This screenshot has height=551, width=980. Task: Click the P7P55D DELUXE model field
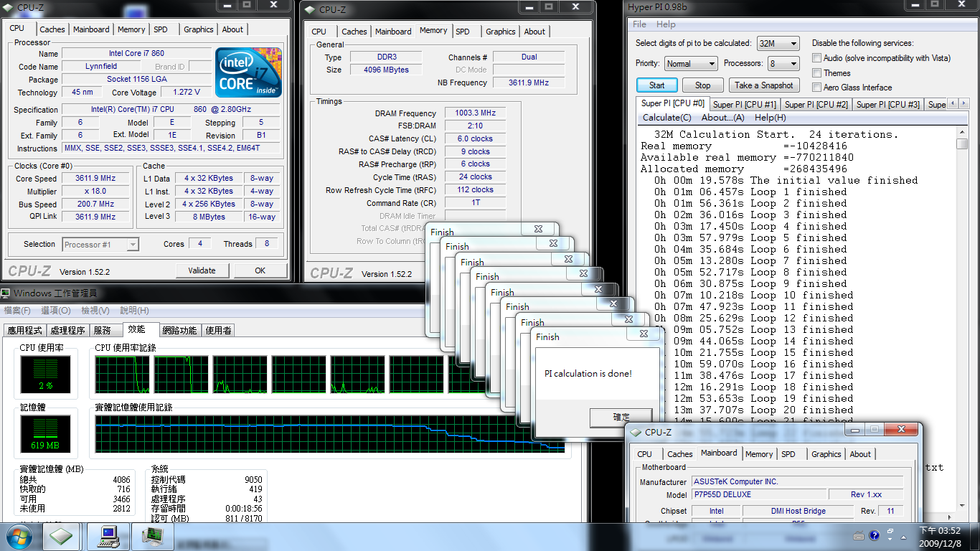758,494
